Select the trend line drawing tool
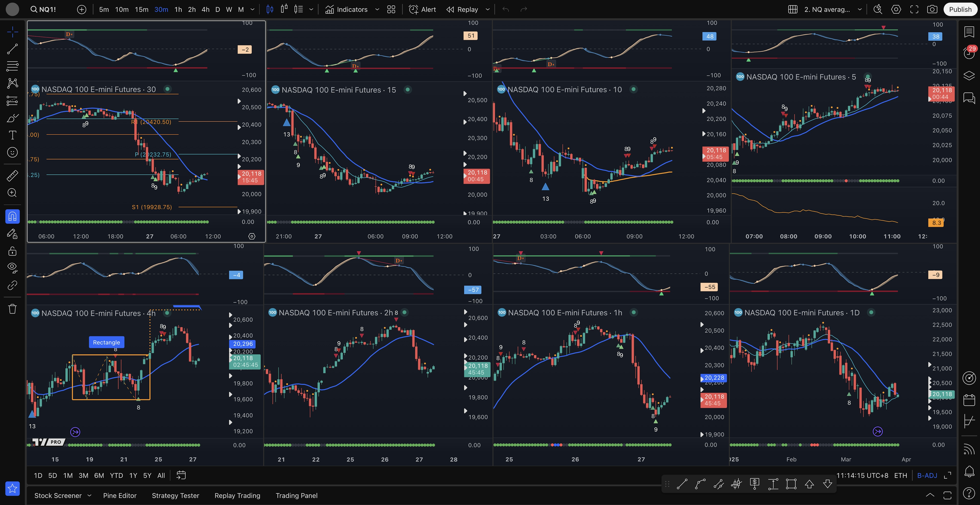 [12, 49]
